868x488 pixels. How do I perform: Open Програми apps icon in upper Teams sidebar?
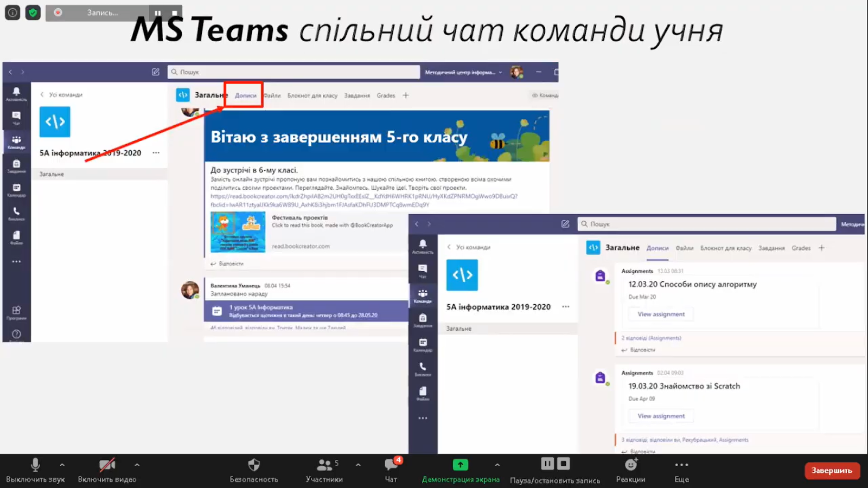(x=16, y=312)
